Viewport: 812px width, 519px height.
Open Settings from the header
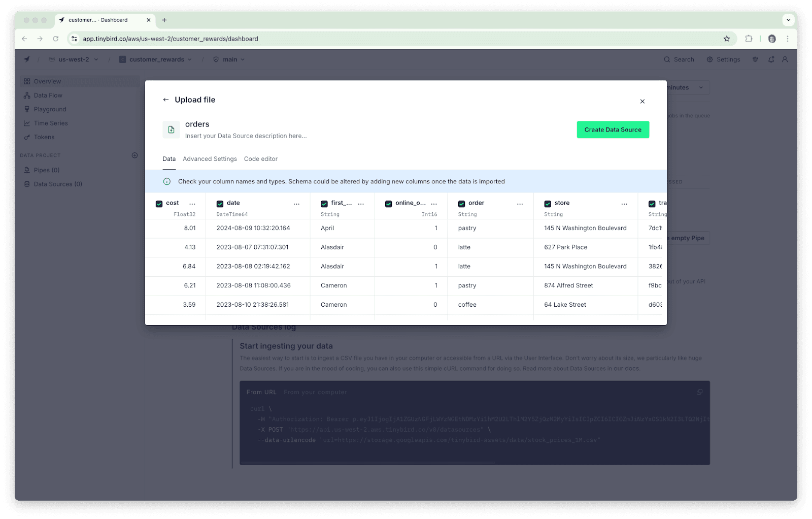coord(723,59)
